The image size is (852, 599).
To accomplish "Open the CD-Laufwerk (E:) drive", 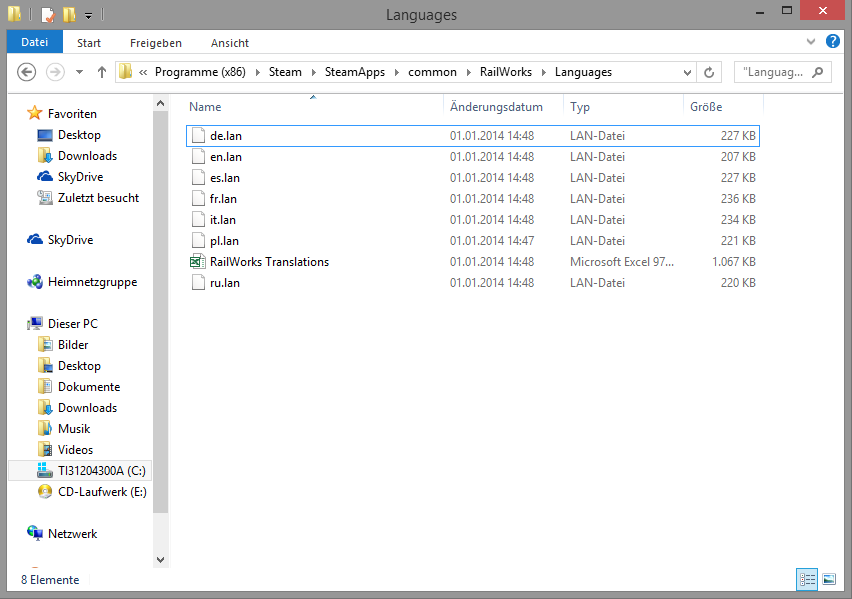I will [101, 491].
